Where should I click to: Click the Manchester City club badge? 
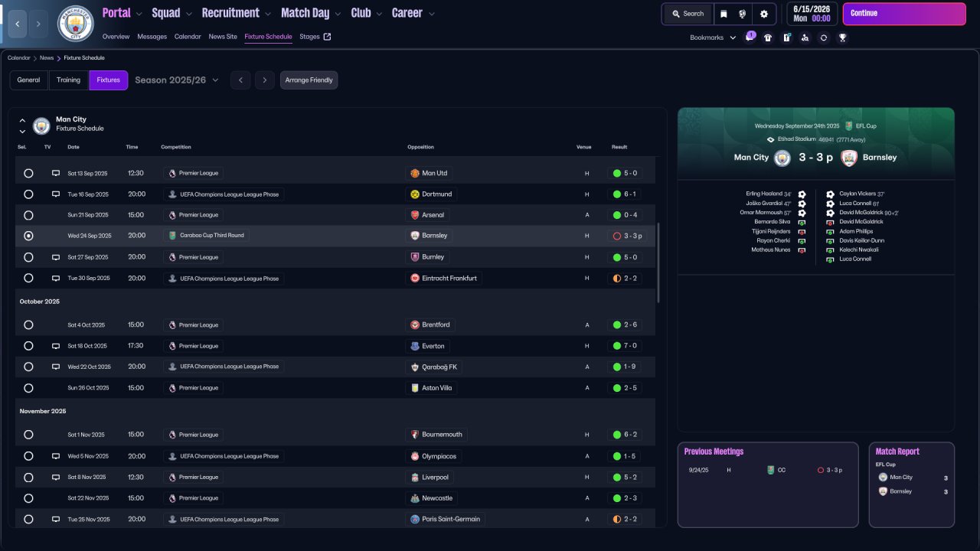[x=76, y=24]
